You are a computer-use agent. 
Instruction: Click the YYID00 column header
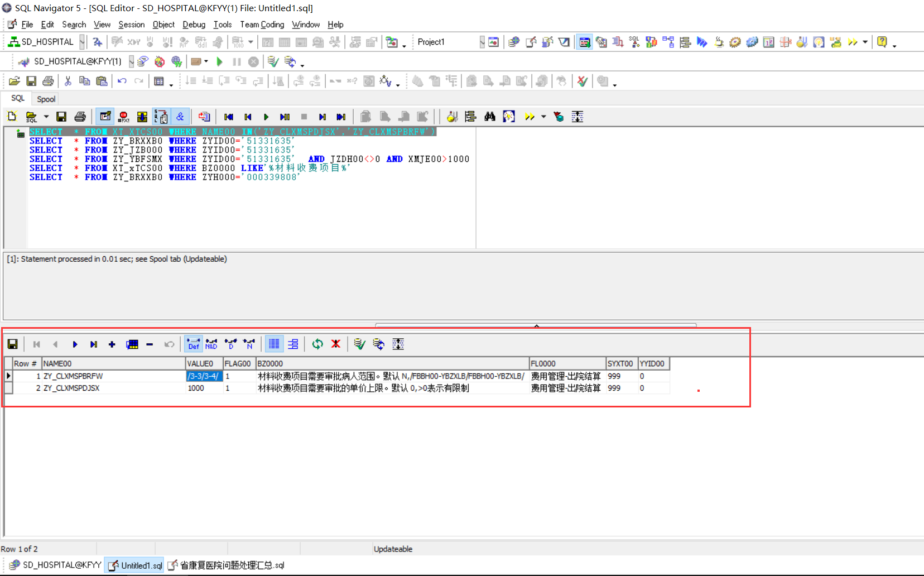(x=654, y=363)
